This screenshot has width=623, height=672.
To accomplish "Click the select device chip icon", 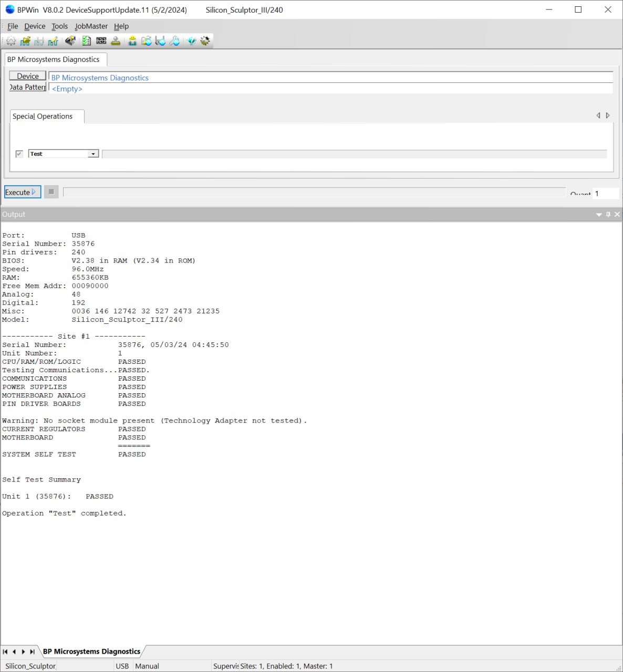I will (70, 41).
